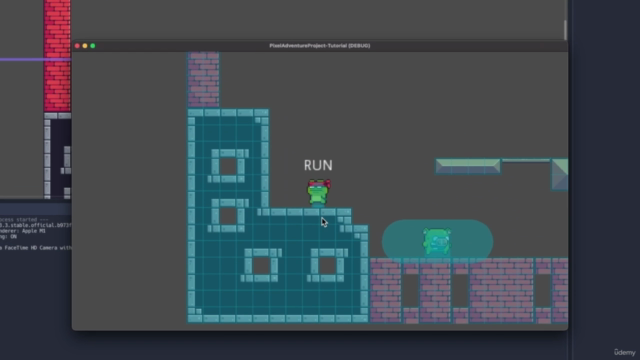
Task: Click the floating green-gray moving platform
Action: coord(468,166)
